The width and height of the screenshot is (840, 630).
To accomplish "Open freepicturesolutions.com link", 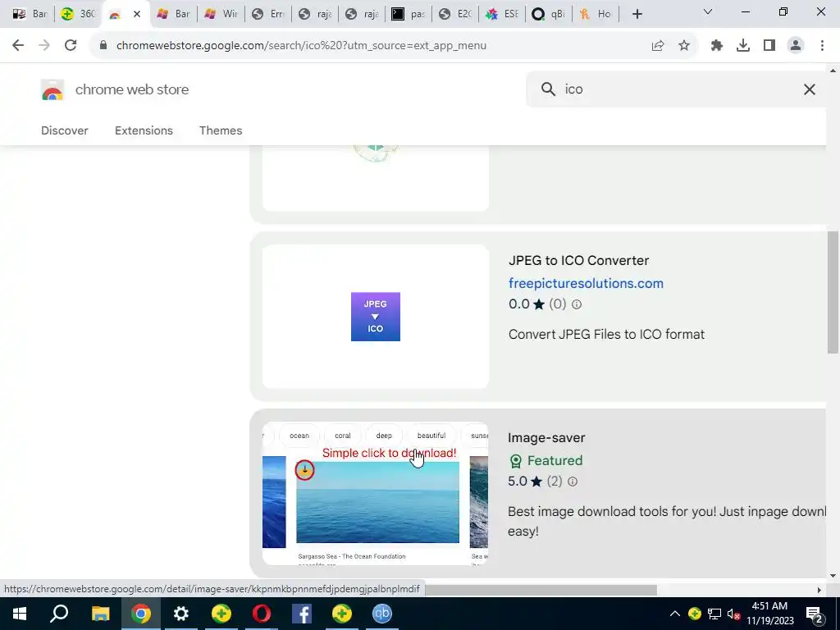I will click(586, 283).
